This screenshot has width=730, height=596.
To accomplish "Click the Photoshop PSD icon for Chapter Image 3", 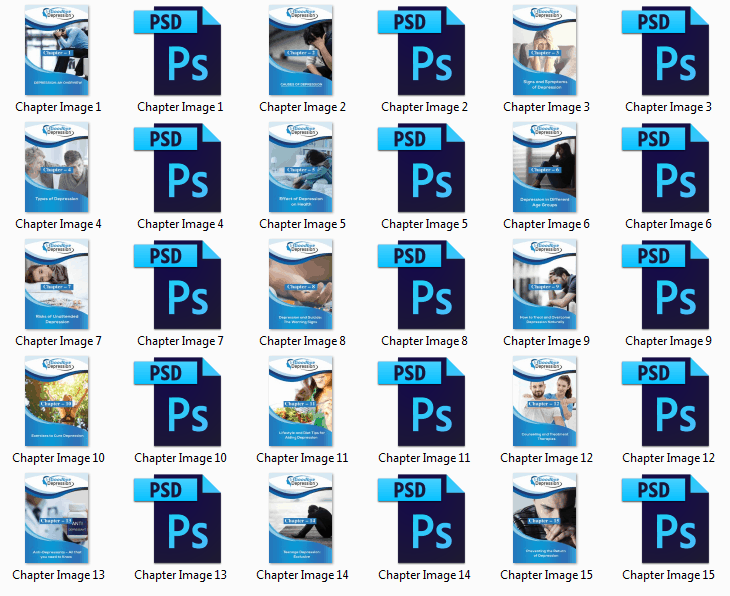I will [x=668, y=50].
